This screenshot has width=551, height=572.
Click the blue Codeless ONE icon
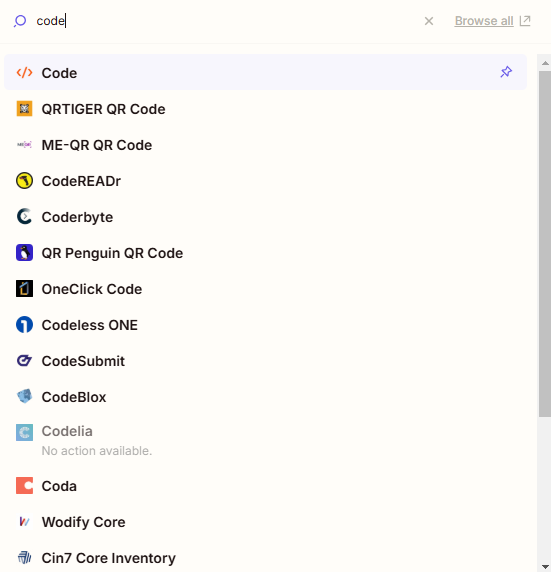coord(24,325)
